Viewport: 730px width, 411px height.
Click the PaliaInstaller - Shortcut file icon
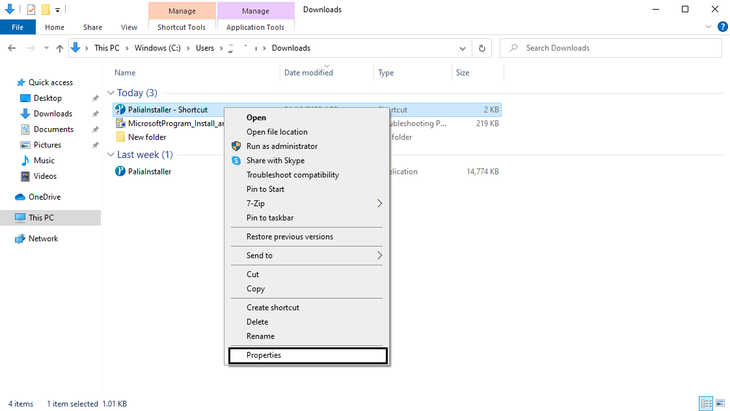[120, 109]
